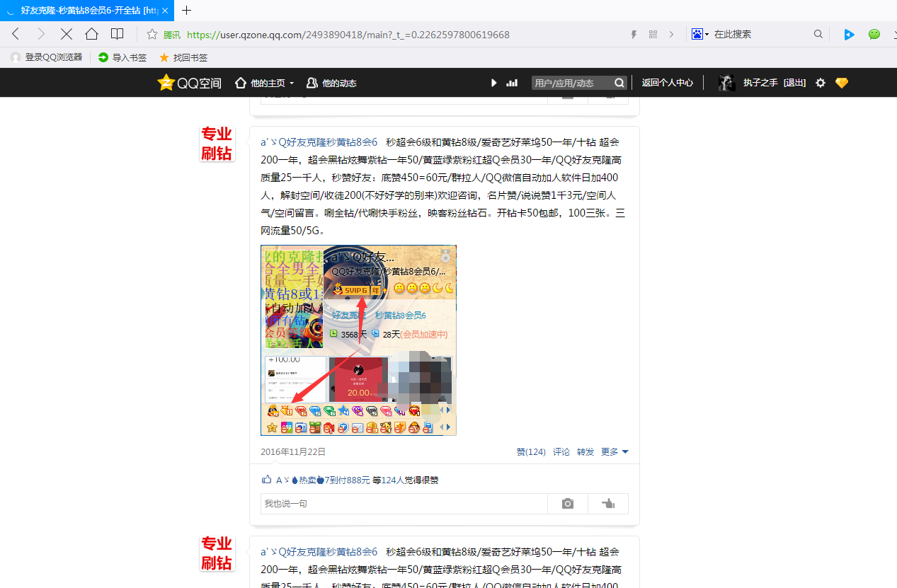Click the [退出] logout link

pyautogui.click(x=794, y=83)
